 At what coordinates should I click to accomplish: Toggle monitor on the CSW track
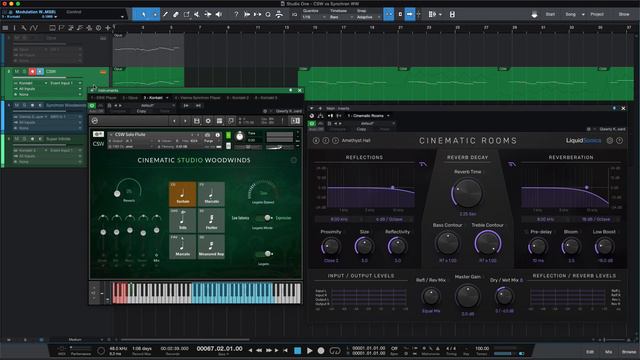click(40, 71)
